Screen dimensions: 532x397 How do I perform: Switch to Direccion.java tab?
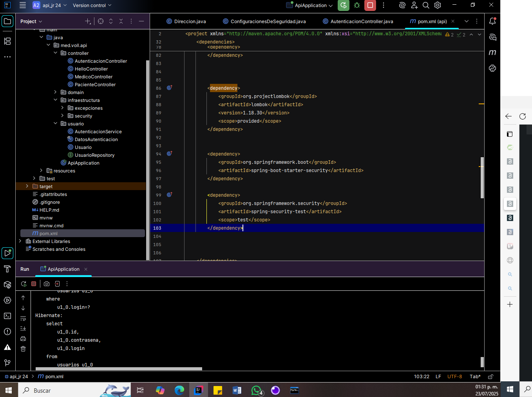tap(186, 21)
